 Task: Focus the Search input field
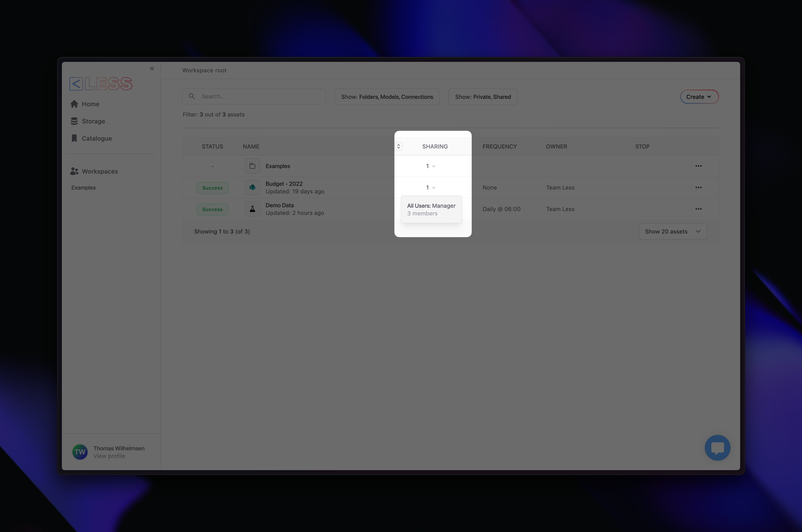point(254,96)
